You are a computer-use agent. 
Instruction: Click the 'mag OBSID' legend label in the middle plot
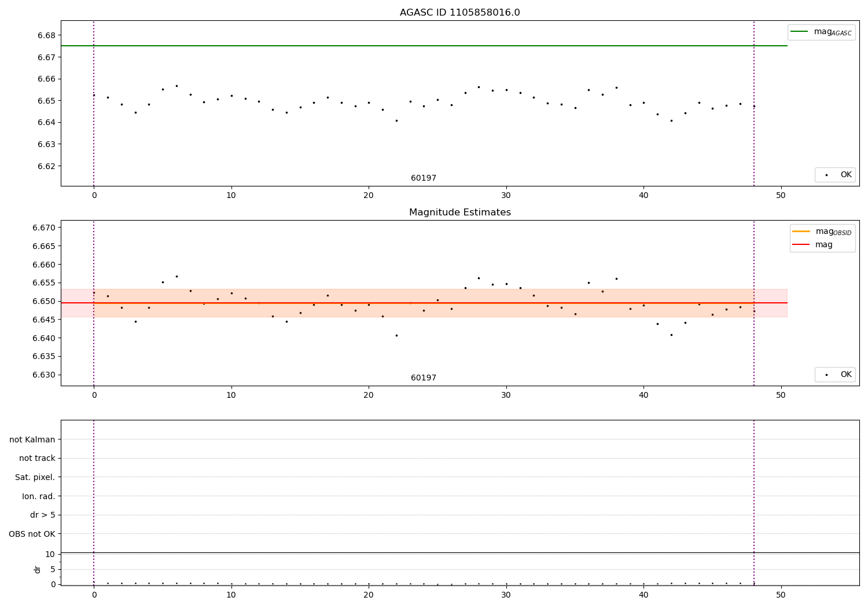(x=833, y=232)
